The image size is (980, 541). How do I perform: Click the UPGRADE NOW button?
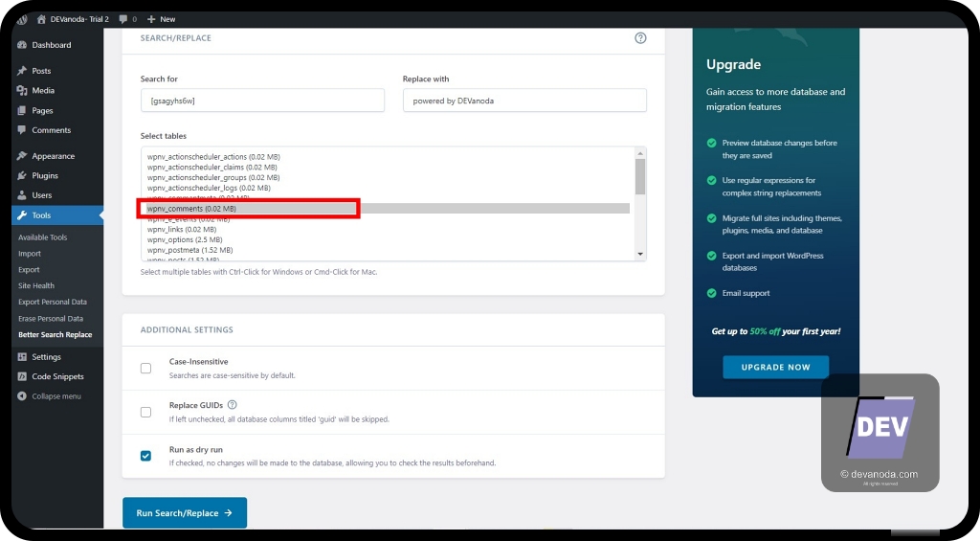pos(775,367)
